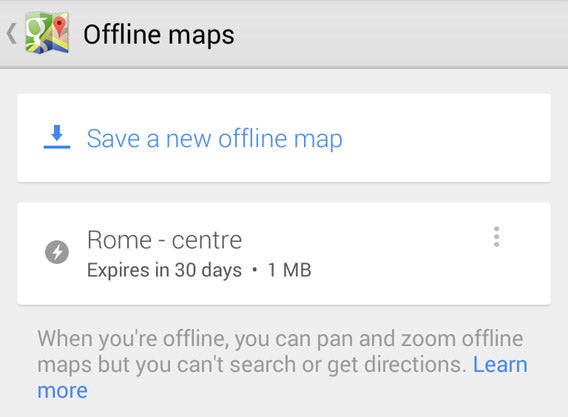The width and height of the screenshot is (568, 417).
Task: Tap the gray lightning bolt icon
Action: [57, 252]
